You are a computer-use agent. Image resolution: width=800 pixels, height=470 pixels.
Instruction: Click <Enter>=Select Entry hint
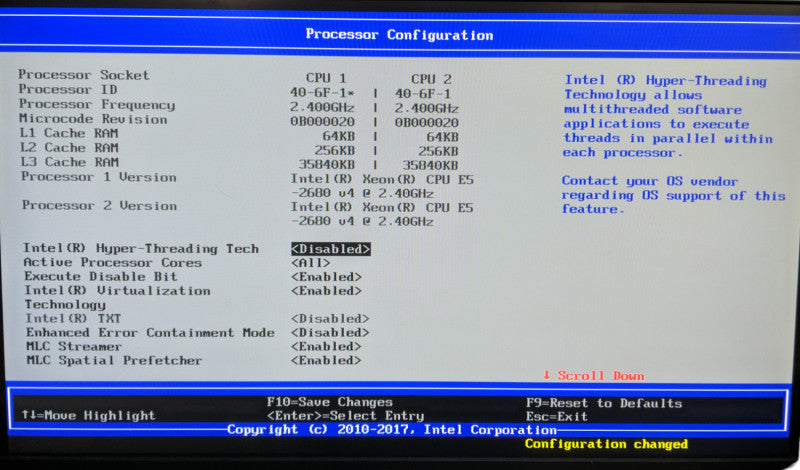345,416
